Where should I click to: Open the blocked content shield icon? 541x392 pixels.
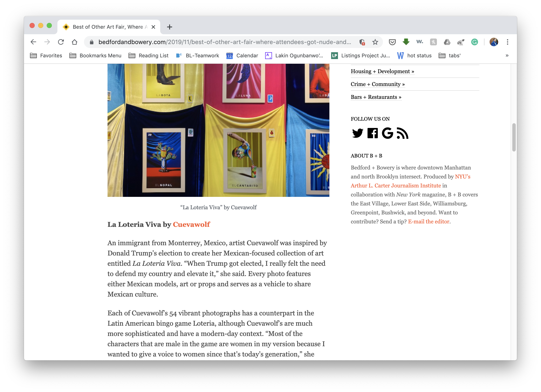(362, 42)
